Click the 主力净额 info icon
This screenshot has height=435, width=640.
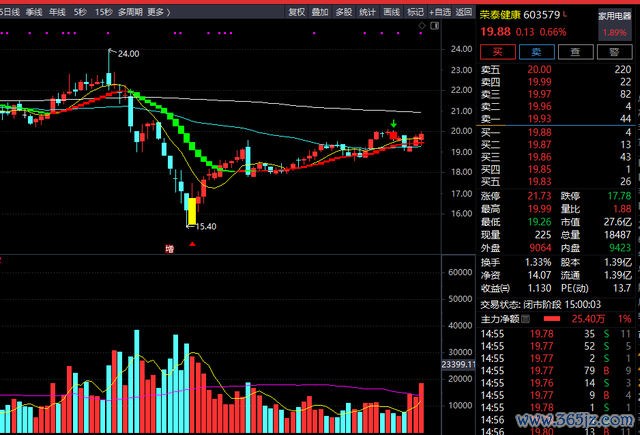click(x=526, y=319)
